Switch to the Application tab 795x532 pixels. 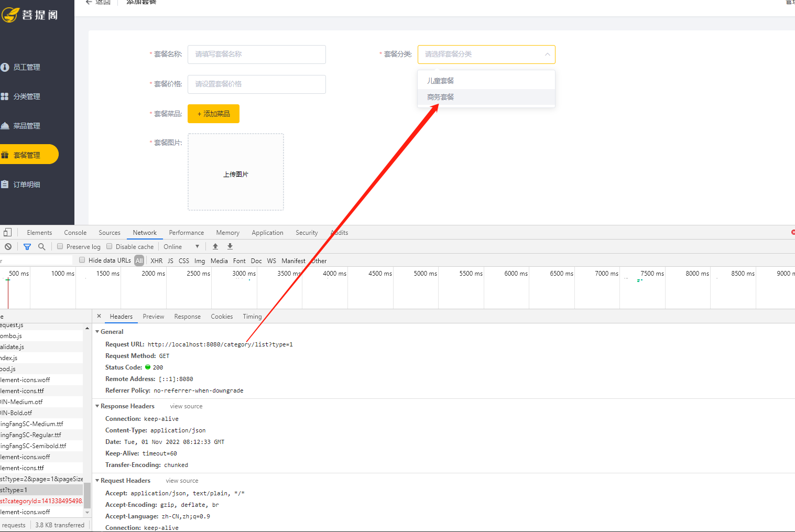pyautogui.click(x=267, y=233)
